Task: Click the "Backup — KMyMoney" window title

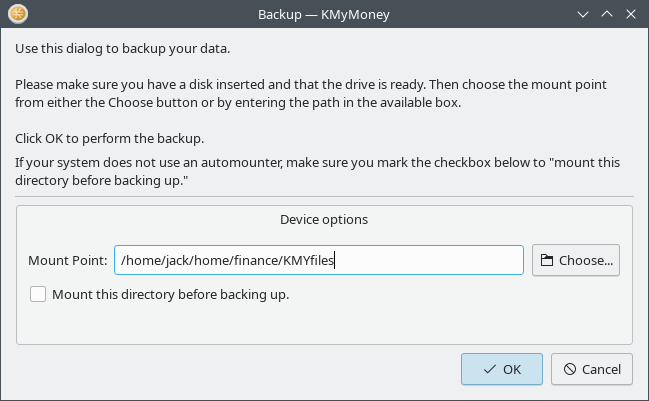Action: click(324, 14)
